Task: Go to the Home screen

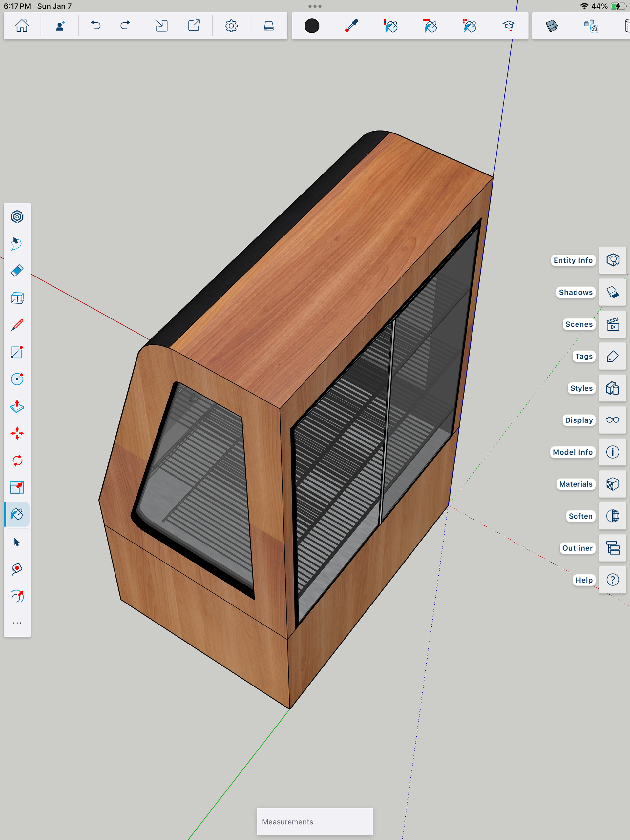Action: click(x=22, y=26)
